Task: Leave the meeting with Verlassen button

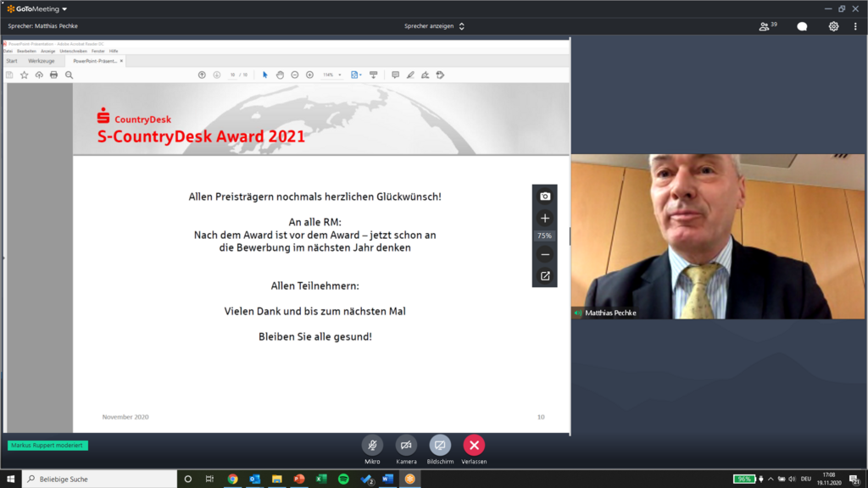Action: click(474, 446)
